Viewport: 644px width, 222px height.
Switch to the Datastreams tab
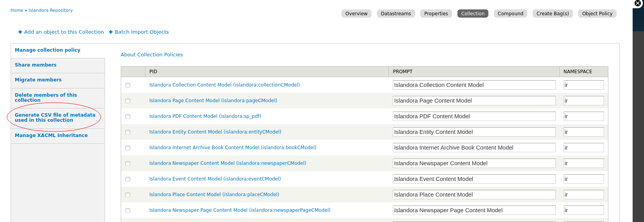396,14
